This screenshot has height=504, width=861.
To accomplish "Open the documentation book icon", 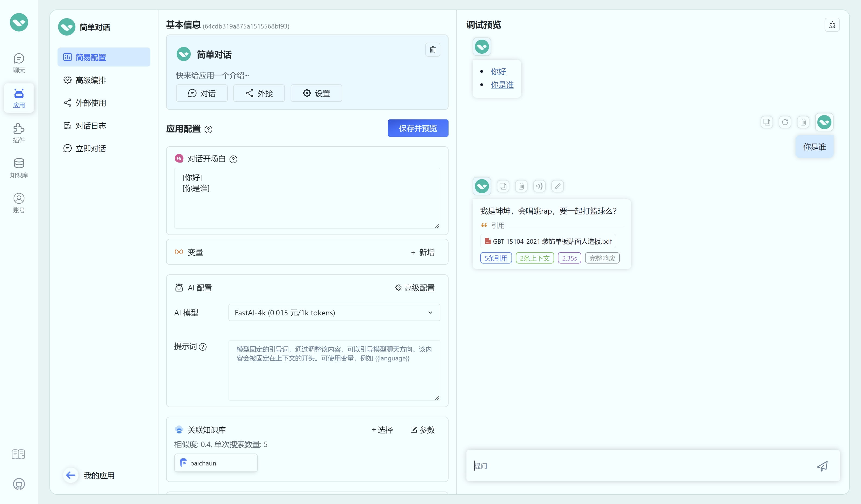I will tap(18, 454).
